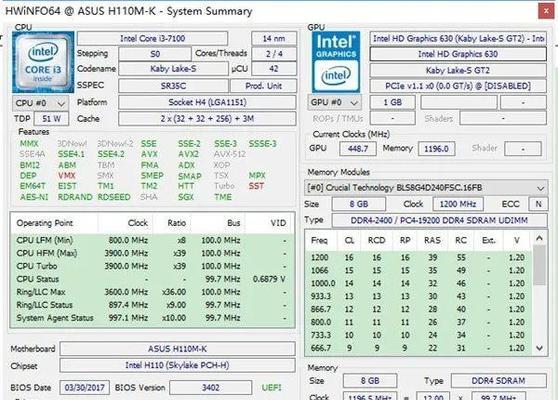
Task: Click the Intel Graphics GPU logo
Action: [x=336, y=62]
